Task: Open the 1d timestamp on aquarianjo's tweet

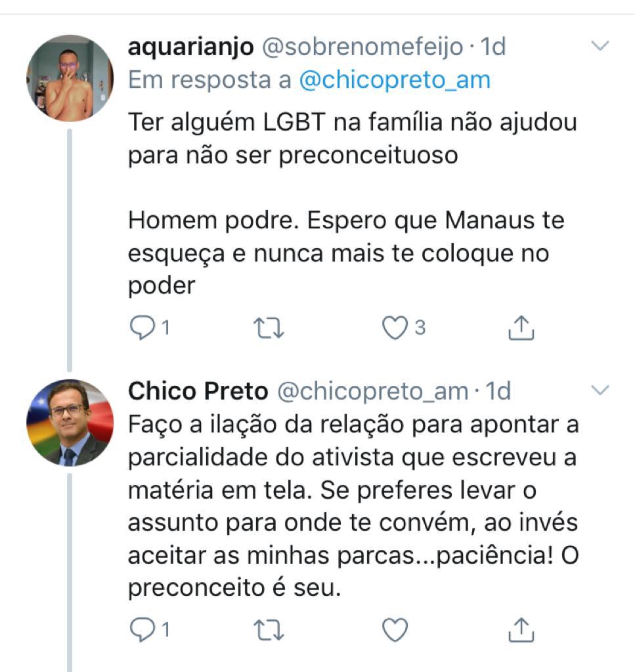Action: point(493,47)
